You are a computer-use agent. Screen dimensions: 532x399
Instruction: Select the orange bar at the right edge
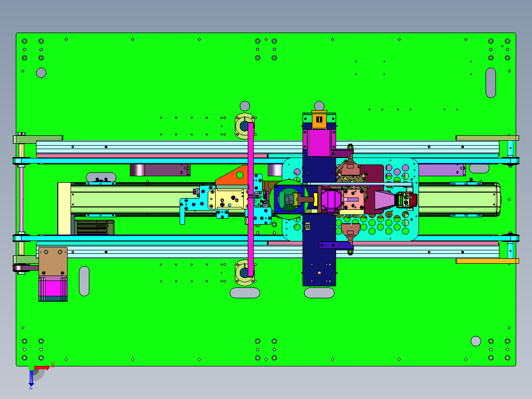pos(487,261)
